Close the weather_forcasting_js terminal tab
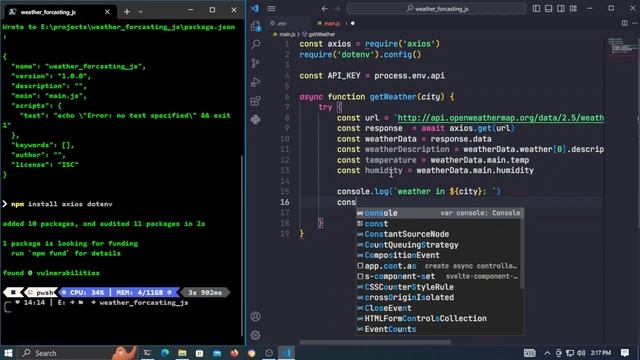 pos(107,12)
